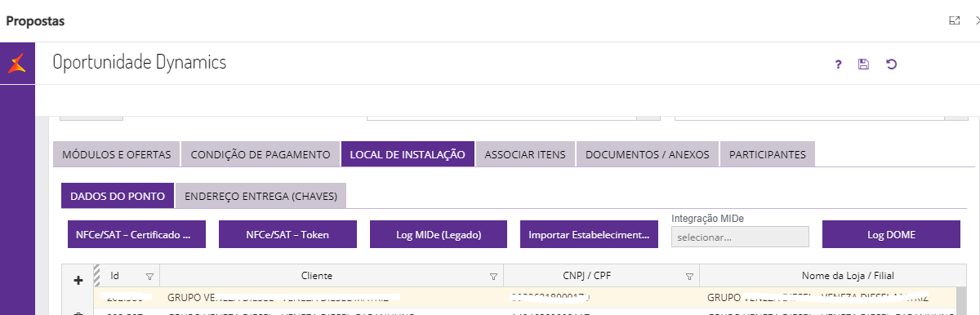Add a new row with plus icon
Image resolution: width=980 pixels, height=315 pixels.
click(x=78, y=280)
